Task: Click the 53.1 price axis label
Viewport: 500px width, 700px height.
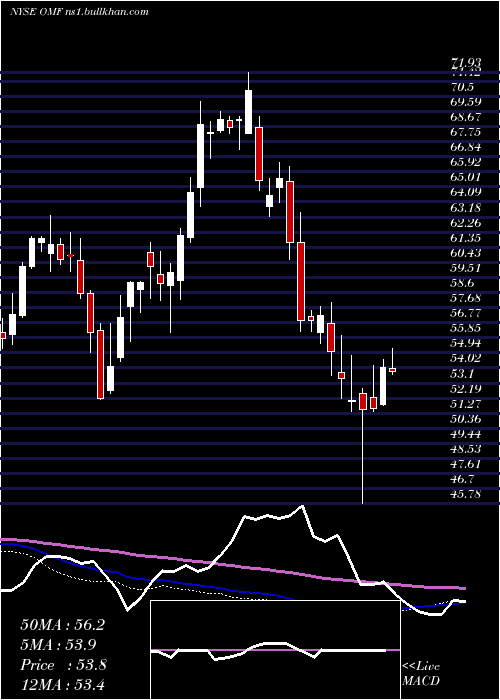Action: pyautogui.click(x=463, y=374)
